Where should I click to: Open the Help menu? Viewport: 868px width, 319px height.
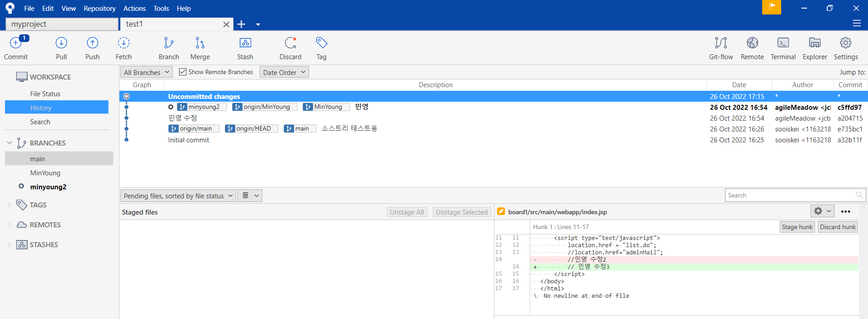(184, 8)
